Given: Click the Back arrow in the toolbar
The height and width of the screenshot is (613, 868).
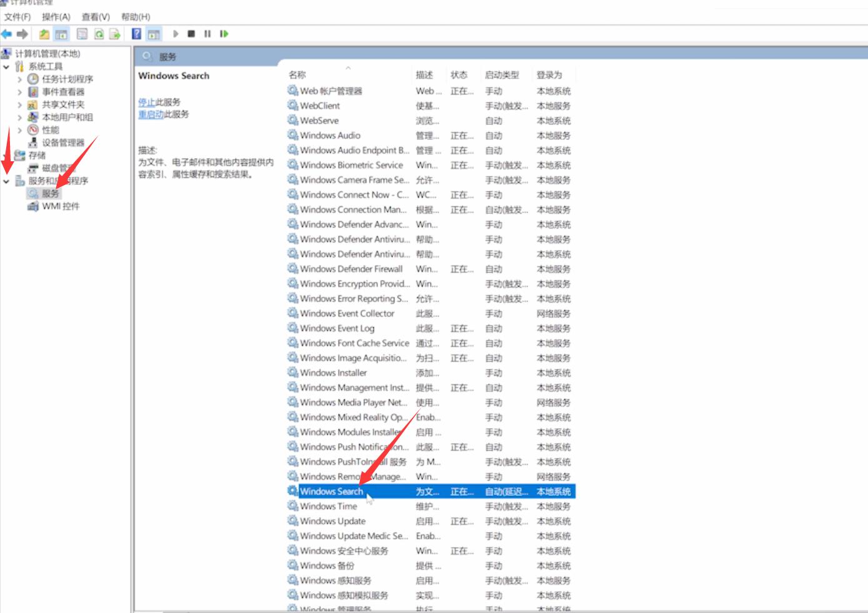Looking at the screenshot, I should coord(7,34).
